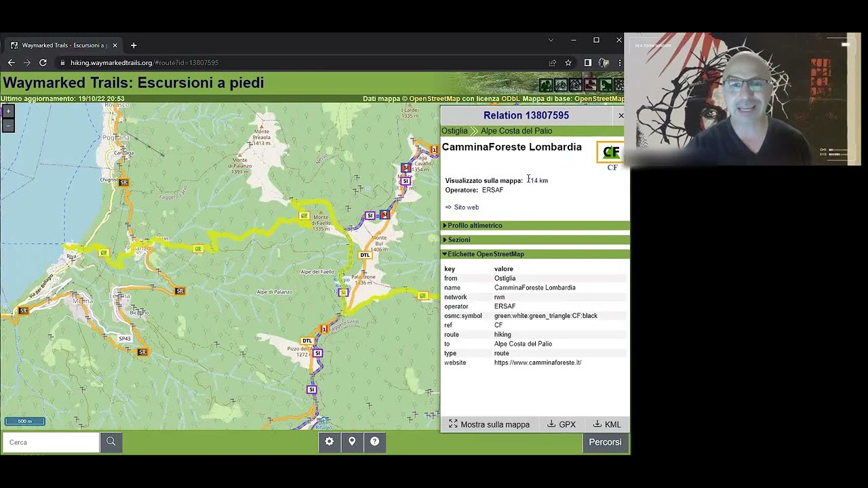Collapse the Etichette OpenStreetMap section
Image resolution: width=868 pixels, height=488 pixels.
[x=535, y=254]
